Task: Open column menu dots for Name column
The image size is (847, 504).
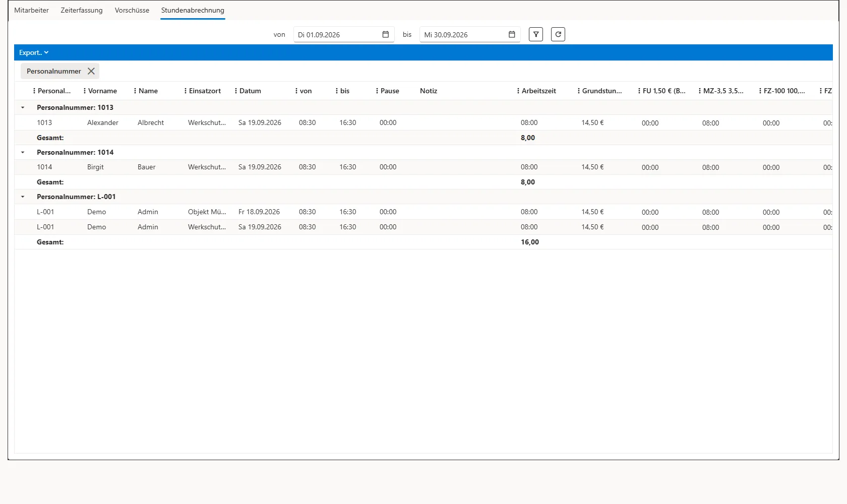Action: click(x=135, y=91)
